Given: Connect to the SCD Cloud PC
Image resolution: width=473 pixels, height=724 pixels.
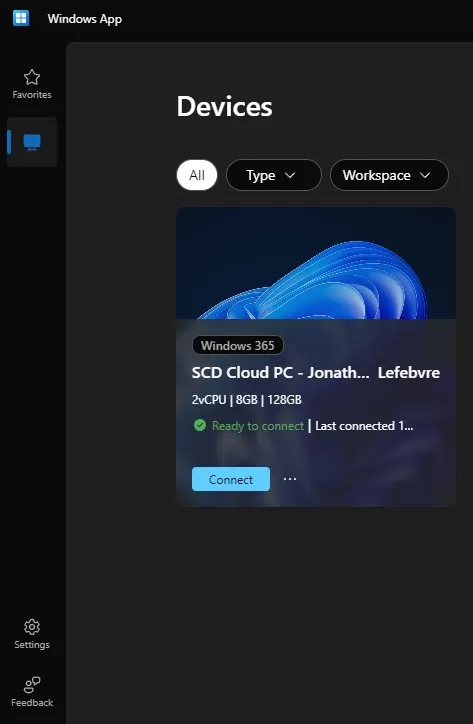Looking at the screenshot, I should [x=231, y=479].
